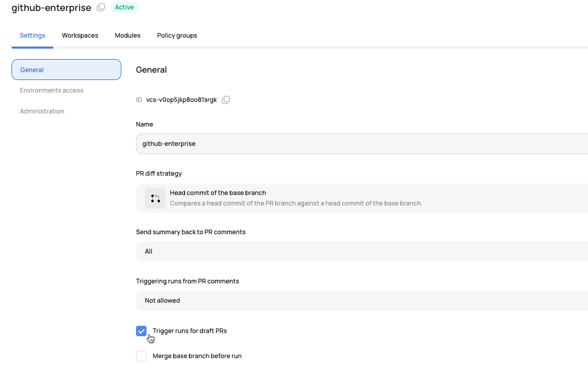The width and height of the screenshot is (588, 377).
Task: Open Triggering runs from PR comments dropdown
Action: (x=362, y=301)
